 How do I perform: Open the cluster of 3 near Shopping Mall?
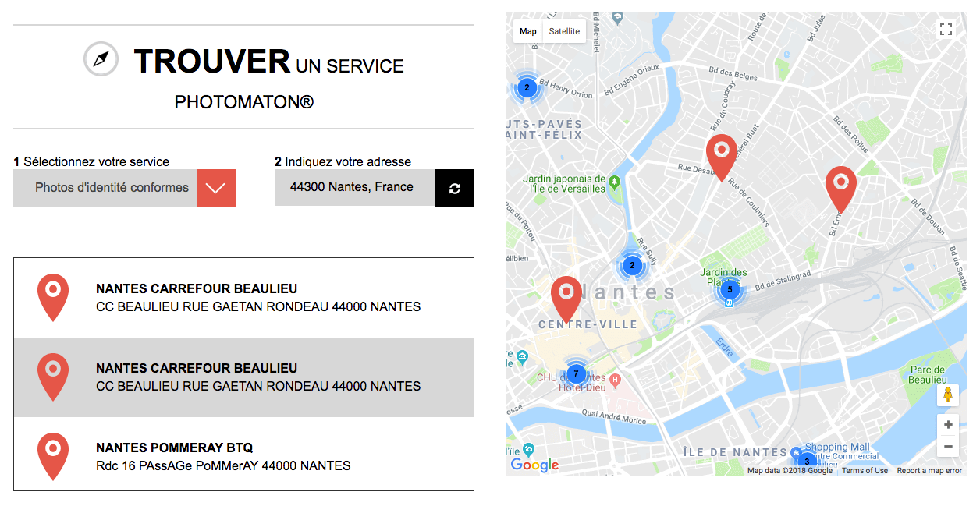pos(807,461)
